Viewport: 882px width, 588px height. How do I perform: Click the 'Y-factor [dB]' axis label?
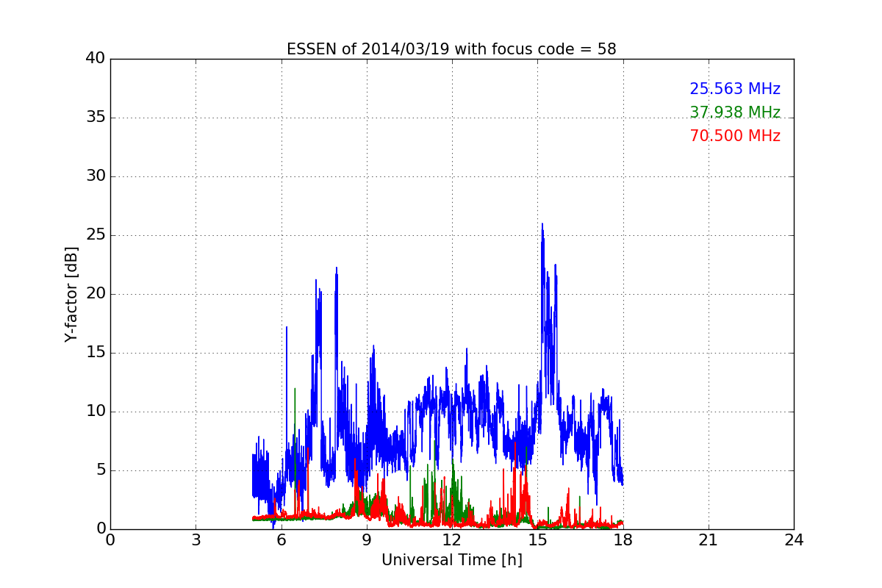[x=71, y=294]
